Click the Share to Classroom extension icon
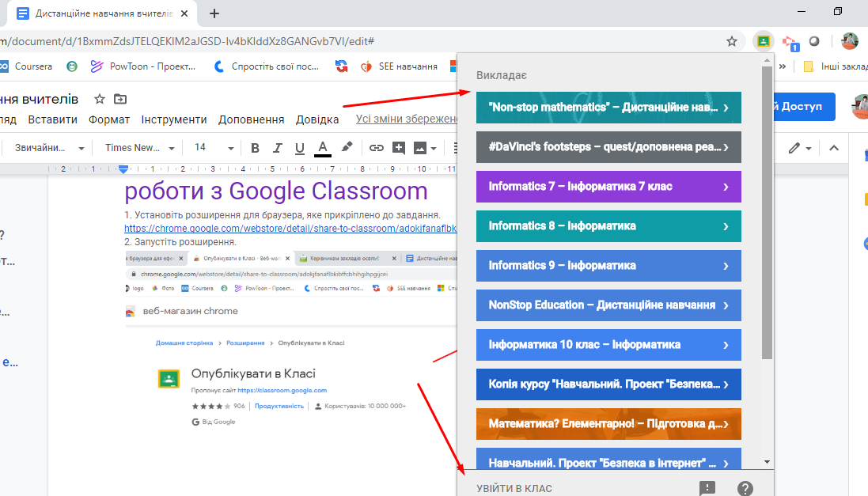The image size is (868, 496). point(764,41)
